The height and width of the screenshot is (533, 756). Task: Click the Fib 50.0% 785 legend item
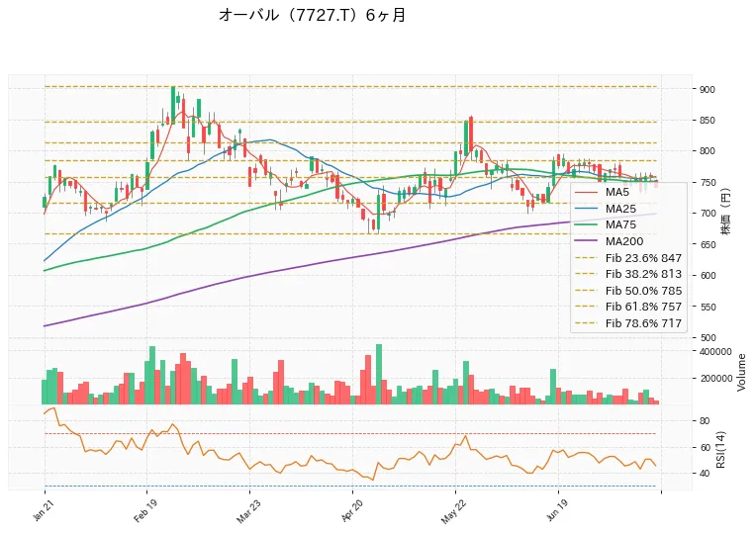coord(628,291)
